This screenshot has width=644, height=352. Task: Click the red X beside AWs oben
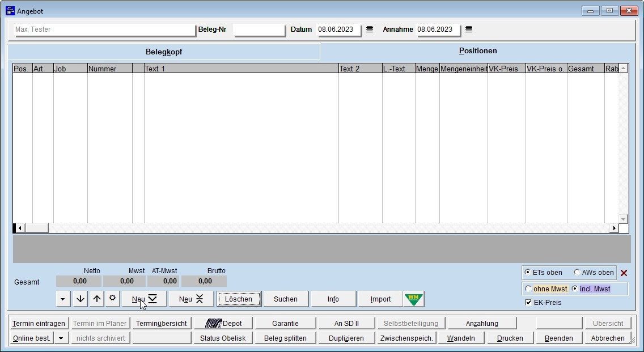click(624, 273)
